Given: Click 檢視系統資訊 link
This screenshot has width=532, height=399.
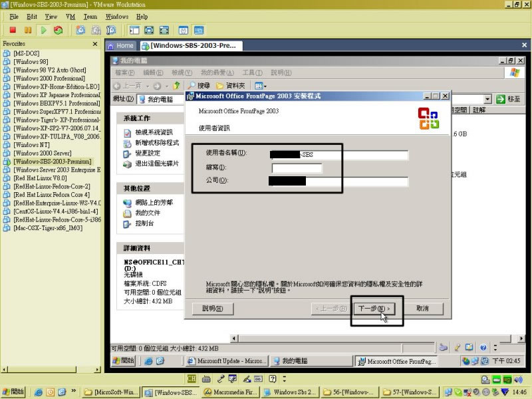Looking at the screenshot, I should pos(154,132).
